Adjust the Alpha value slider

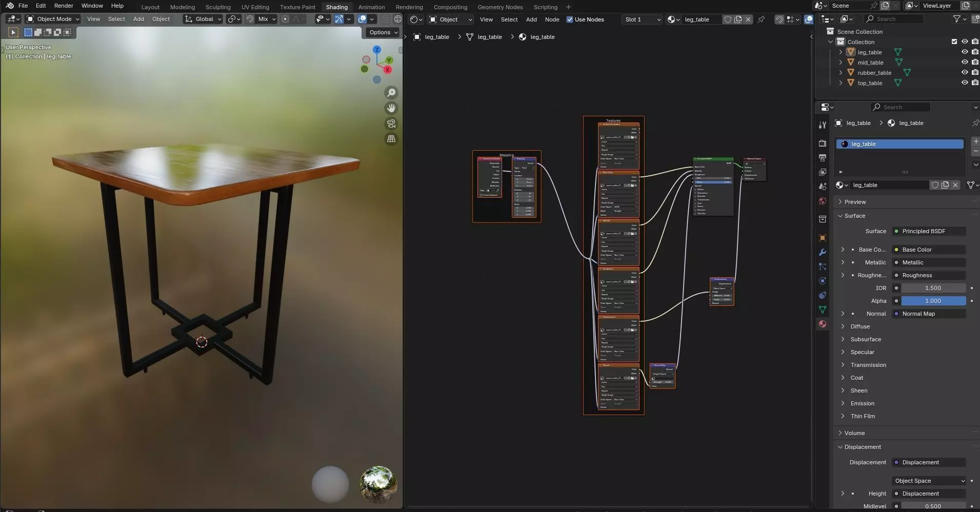pyautogui.click(x=933, y=301)
